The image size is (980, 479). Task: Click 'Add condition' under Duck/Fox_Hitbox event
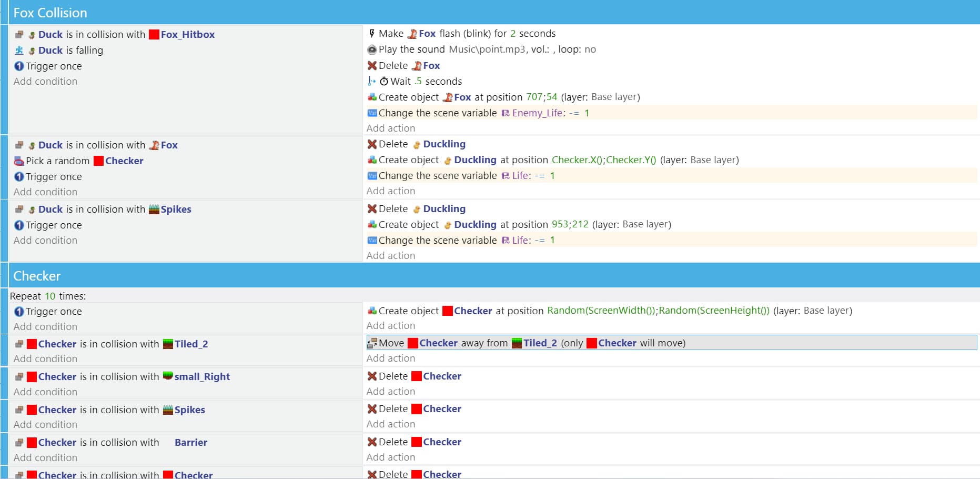tap(45, 82)
